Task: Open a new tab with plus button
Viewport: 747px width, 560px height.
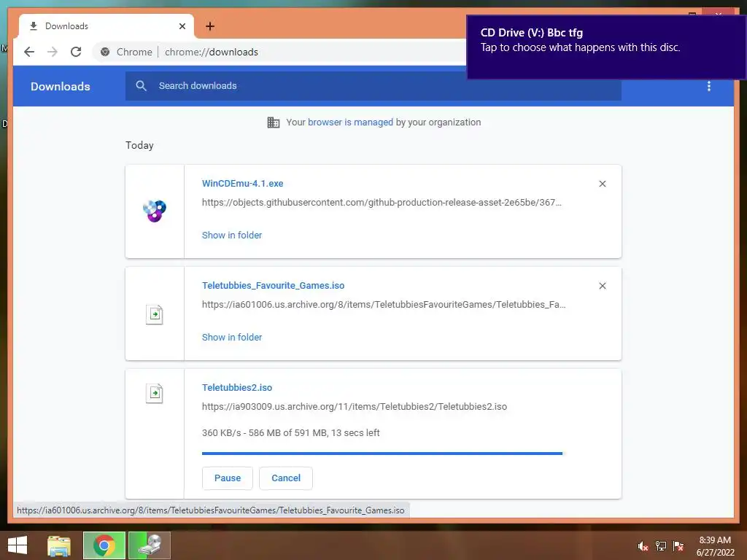Action: (209, 26)
